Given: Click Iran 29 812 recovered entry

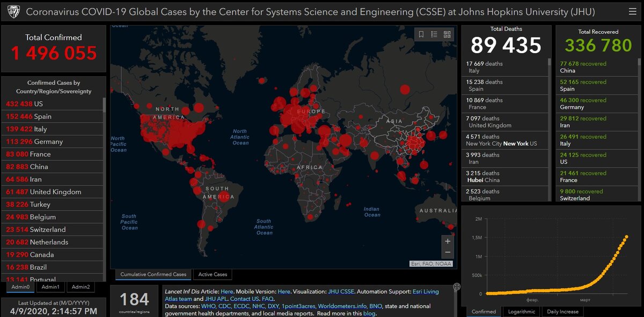Looking at the screenshot, I should (597, 122).
